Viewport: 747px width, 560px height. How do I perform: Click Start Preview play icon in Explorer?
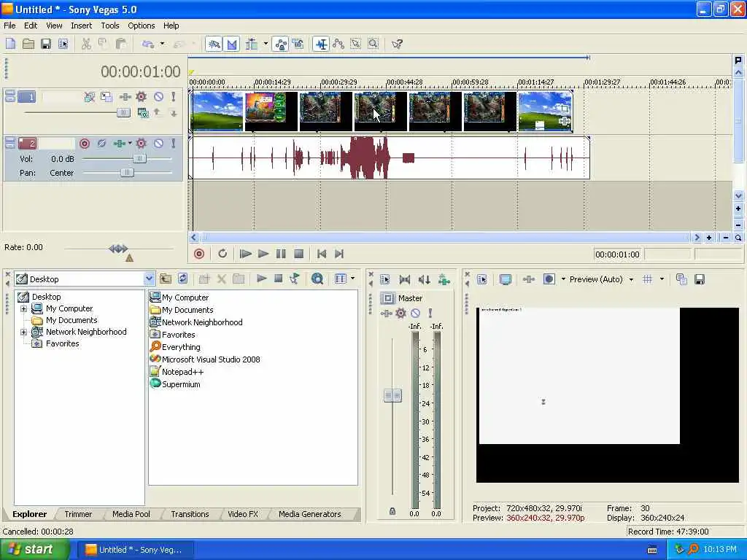coord(262,279)
